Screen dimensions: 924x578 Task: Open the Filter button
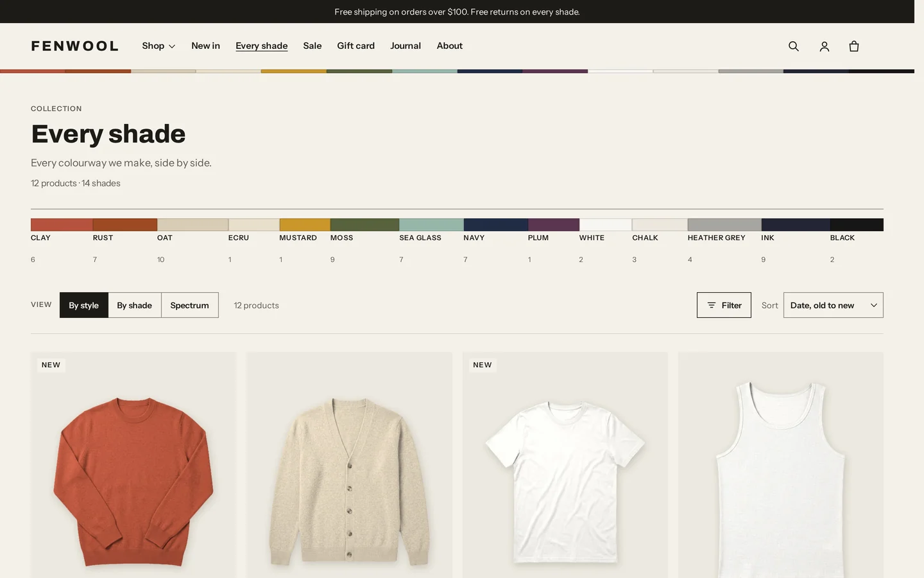point(724,305)
